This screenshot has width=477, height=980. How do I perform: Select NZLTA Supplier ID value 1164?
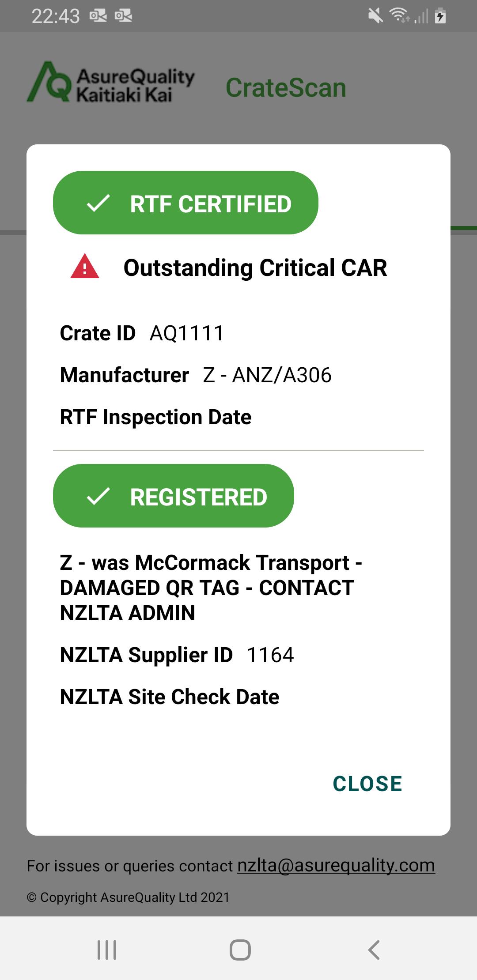point(270,655)
